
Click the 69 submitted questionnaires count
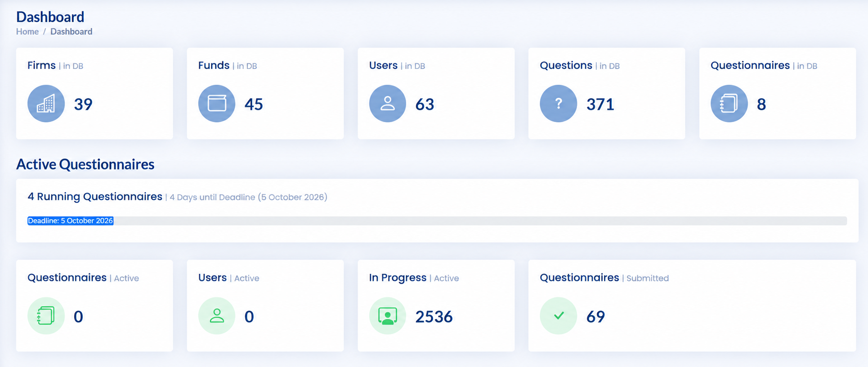coord(595,317)
